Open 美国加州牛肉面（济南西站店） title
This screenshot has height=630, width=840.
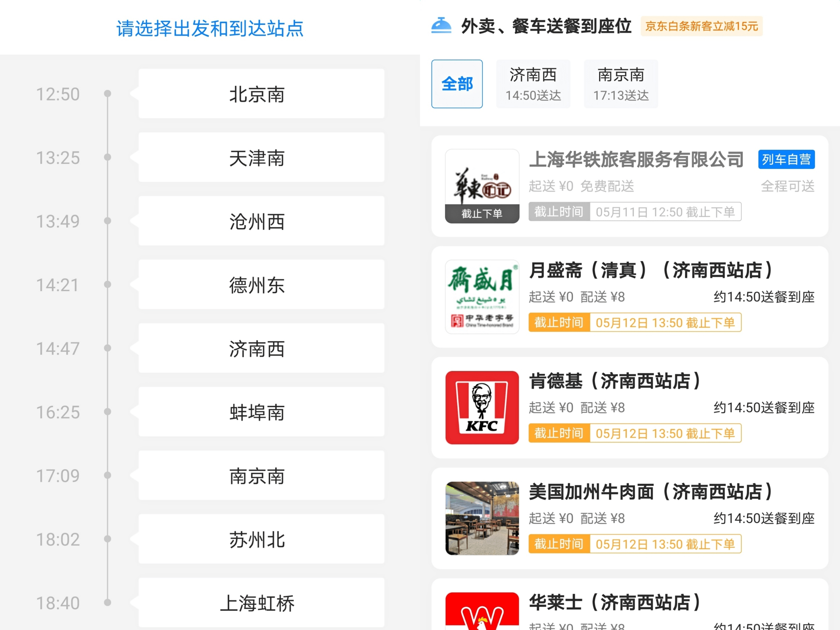[x=651, y=492]
